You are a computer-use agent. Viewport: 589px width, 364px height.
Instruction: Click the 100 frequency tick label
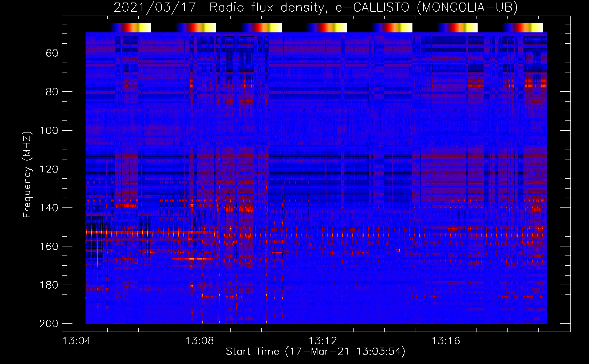(x=49, y=131)
